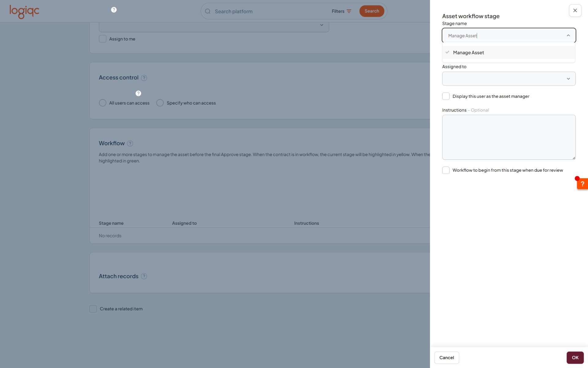This screenshot has width=588, height=368.
Task: Open the Assigned to dropdown
Action: (509, 79)
